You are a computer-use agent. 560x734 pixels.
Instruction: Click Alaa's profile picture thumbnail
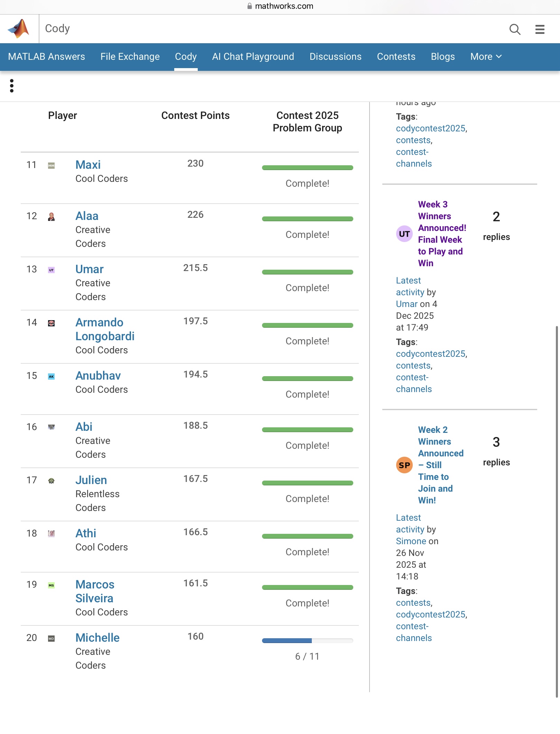pos(51,217)
